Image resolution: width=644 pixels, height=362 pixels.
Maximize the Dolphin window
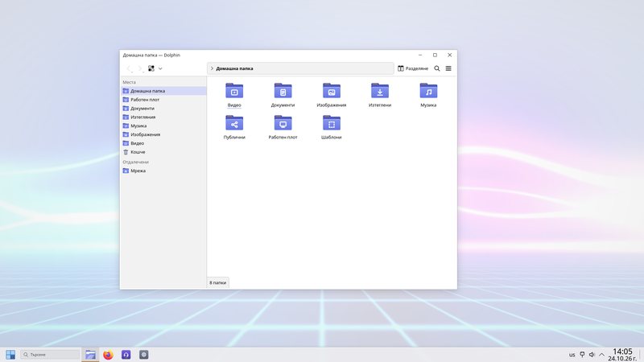tap(435, 55)
